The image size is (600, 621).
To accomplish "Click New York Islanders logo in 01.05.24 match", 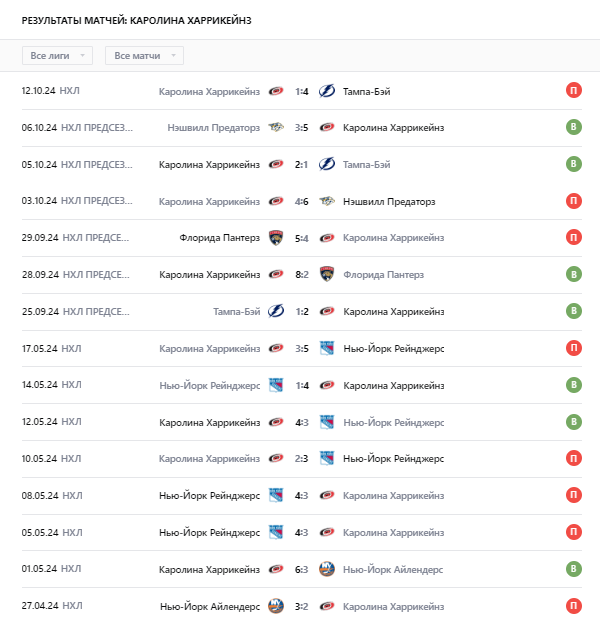I will coord(326,569).
